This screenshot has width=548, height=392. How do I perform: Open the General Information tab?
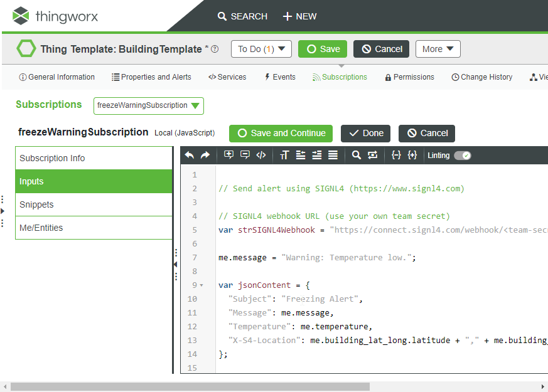coord(56,77)
